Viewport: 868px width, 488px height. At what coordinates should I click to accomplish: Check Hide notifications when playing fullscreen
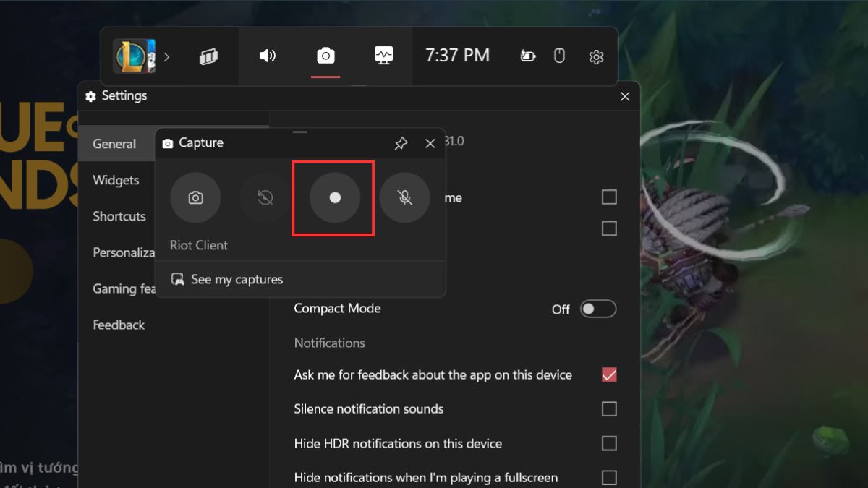tap(609, 477)
